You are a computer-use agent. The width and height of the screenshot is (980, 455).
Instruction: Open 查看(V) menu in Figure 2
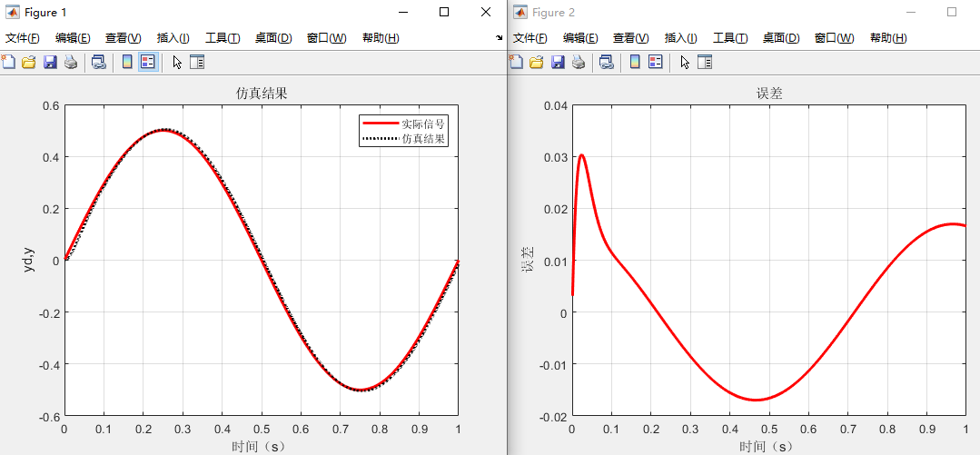point(630,38)
